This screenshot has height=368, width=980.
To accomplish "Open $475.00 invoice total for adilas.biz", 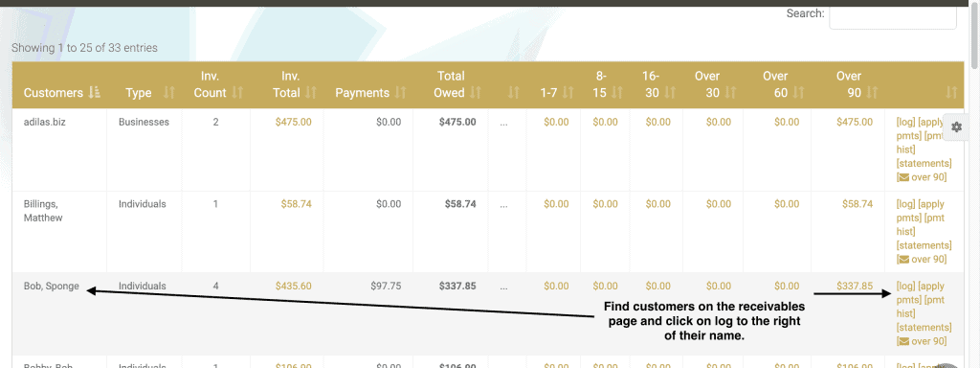I will click(293, 122).
